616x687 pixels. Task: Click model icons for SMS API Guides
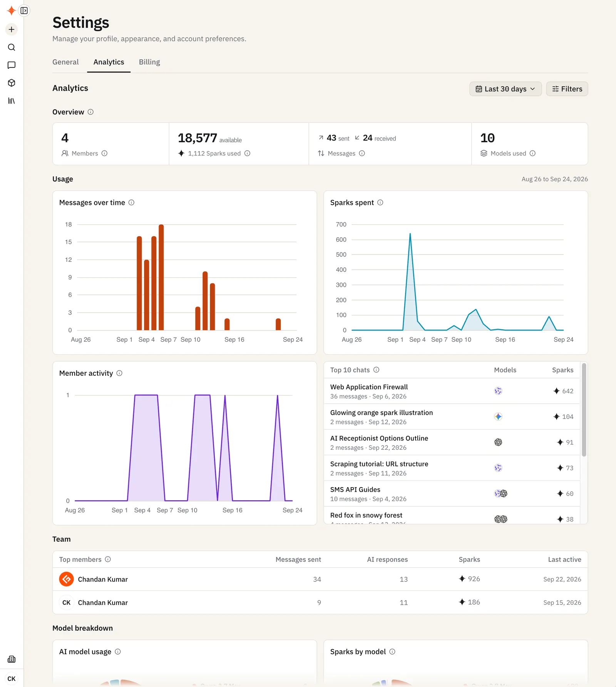coord(500,494)
